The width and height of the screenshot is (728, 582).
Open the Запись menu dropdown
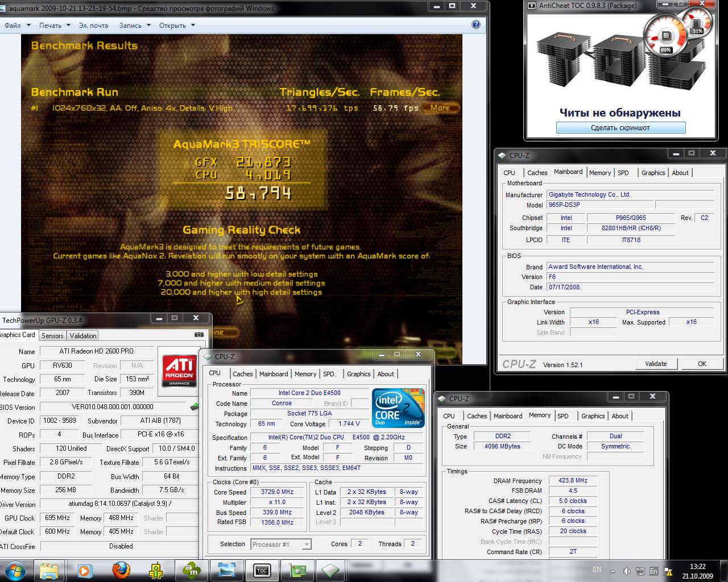(135, 25)
